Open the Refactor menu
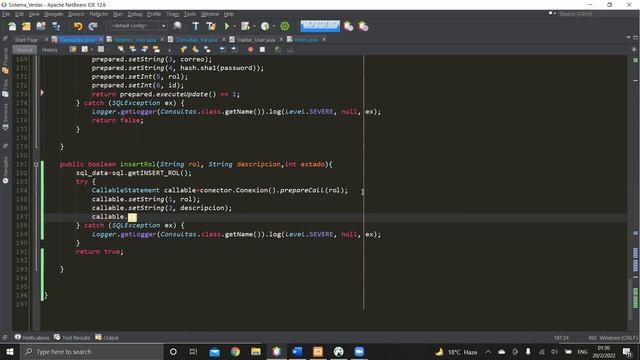The width and height of the screenshot is (640, 360). 98,14
